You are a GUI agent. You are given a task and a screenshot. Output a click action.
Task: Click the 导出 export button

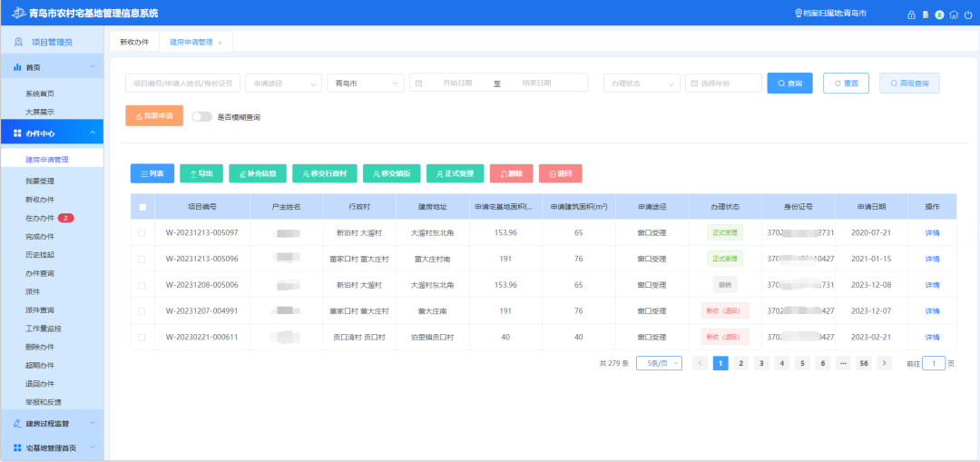201,172
